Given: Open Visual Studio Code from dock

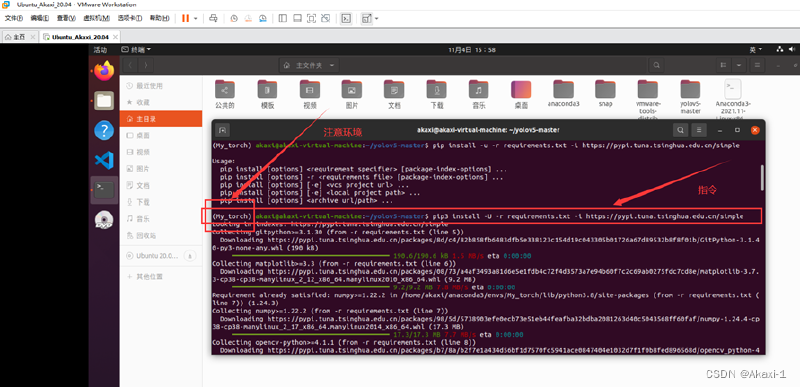Looking at the screenshot, I should [x=104, y=161].
